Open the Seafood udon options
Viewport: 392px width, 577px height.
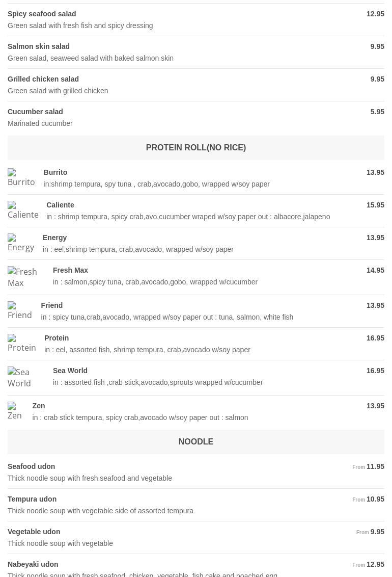tap(31, 466)
